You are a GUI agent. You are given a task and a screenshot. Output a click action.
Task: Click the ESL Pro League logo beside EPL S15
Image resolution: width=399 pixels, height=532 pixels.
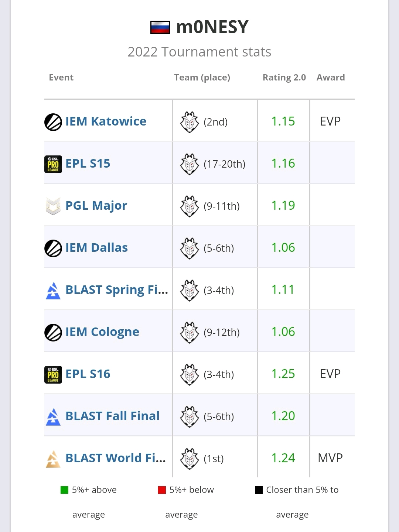[53, 164]
